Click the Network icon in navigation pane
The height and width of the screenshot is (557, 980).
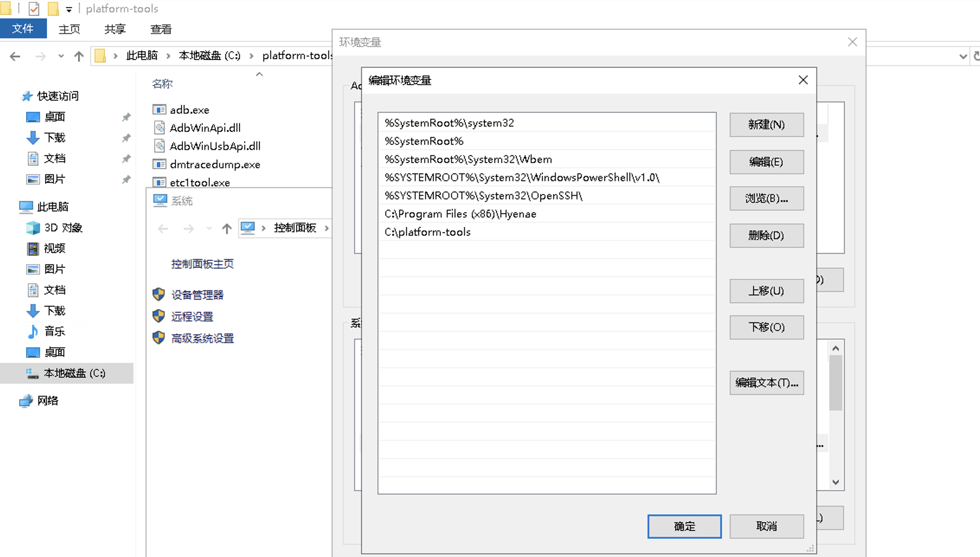[26, 401]
